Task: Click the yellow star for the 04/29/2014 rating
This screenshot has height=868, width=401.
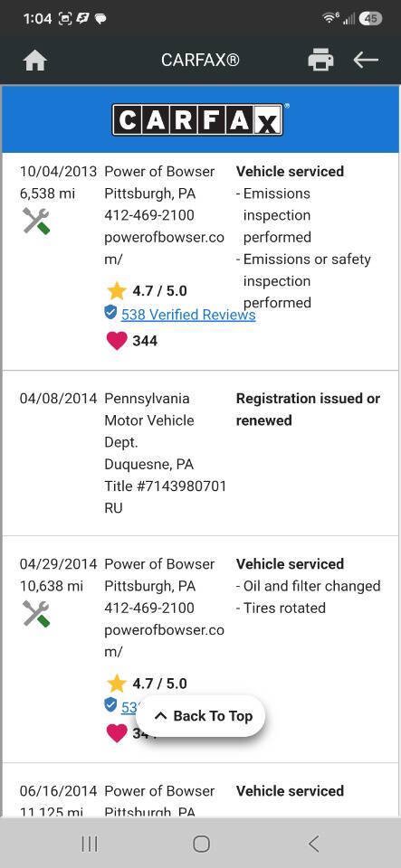Action: click(116, 684)
